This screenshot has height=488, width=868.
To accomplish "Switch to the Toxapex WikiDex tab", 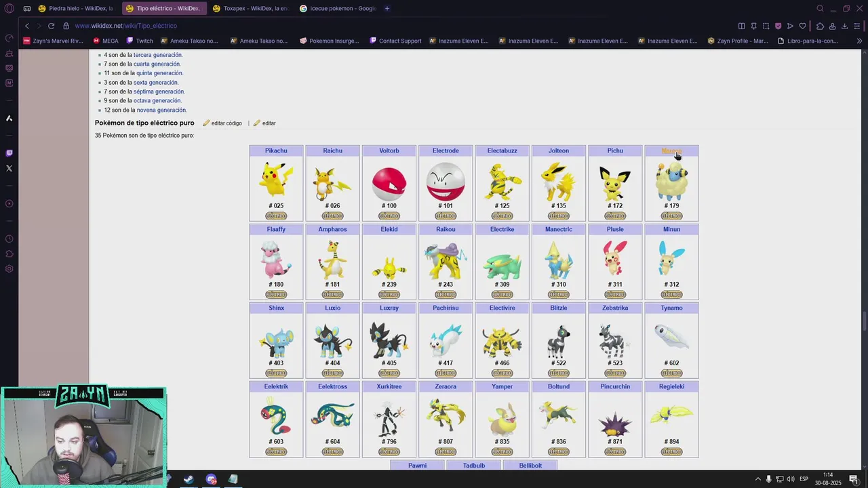I will (250, 8).
